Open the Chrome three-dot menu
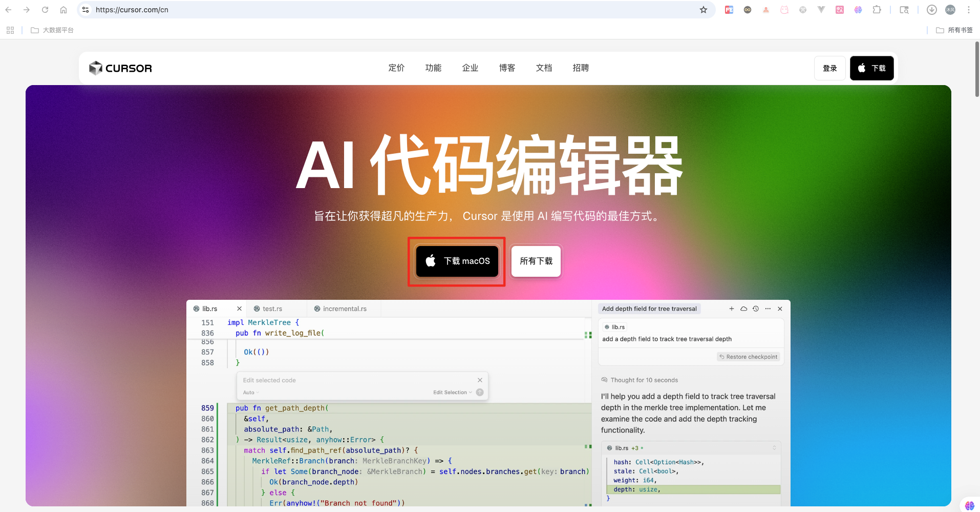 [969, 10]
